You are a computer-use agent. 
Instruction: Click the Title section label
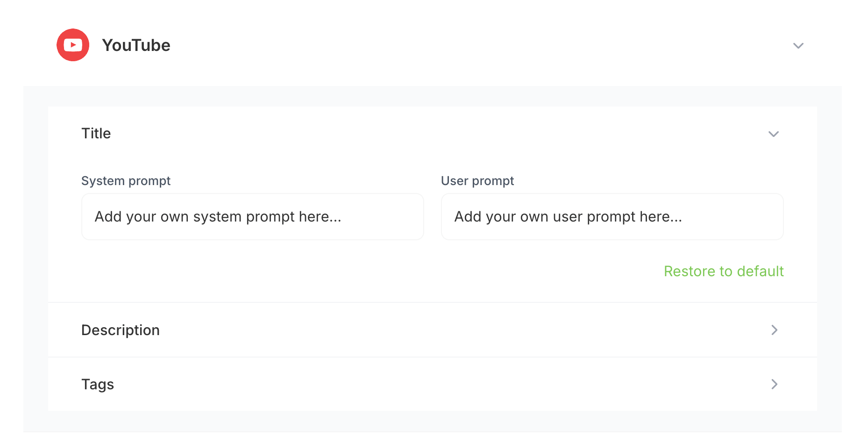(96, 134)
